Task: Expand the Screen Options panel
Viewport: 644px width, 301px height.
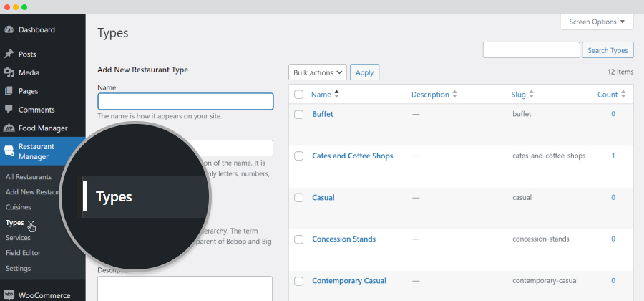Action: (x=597, y=21)
